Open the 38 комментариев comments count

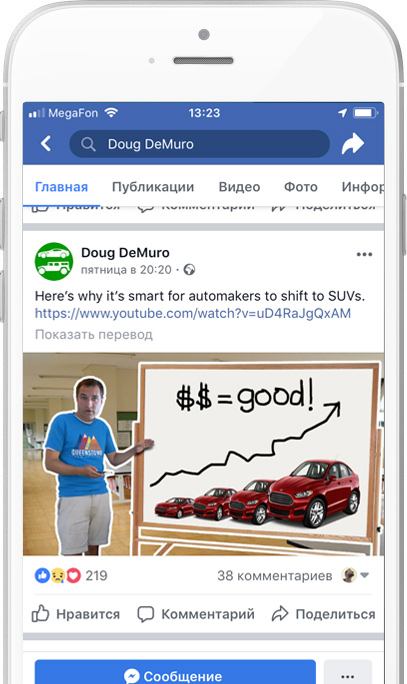coord(274,575)
